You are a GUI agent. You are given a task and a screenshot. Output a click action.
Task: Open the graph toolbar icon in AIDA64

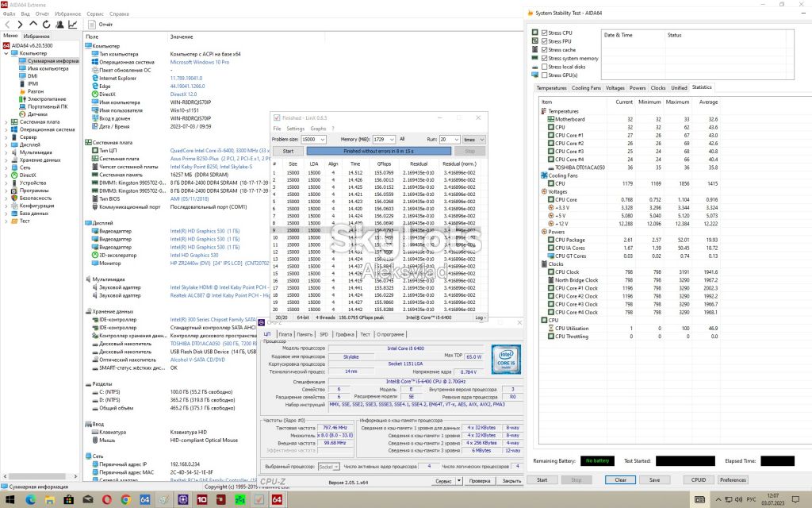pyautogui.click(x=72, y=25)
